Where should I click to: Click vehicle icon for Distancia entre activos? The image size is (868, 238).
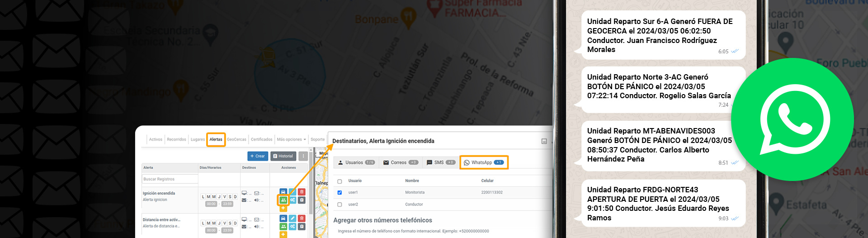pos(283,218)
